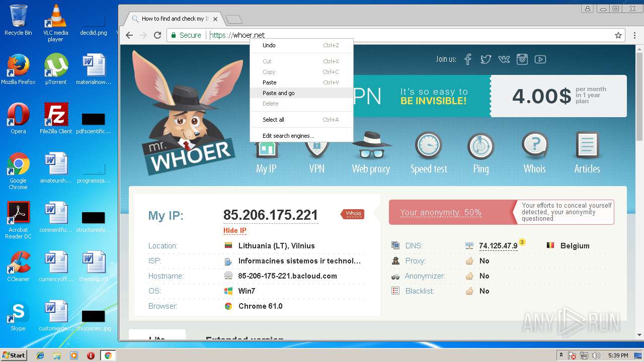
Task: Click the red Whois tag
Action: [x=353, y=214]
